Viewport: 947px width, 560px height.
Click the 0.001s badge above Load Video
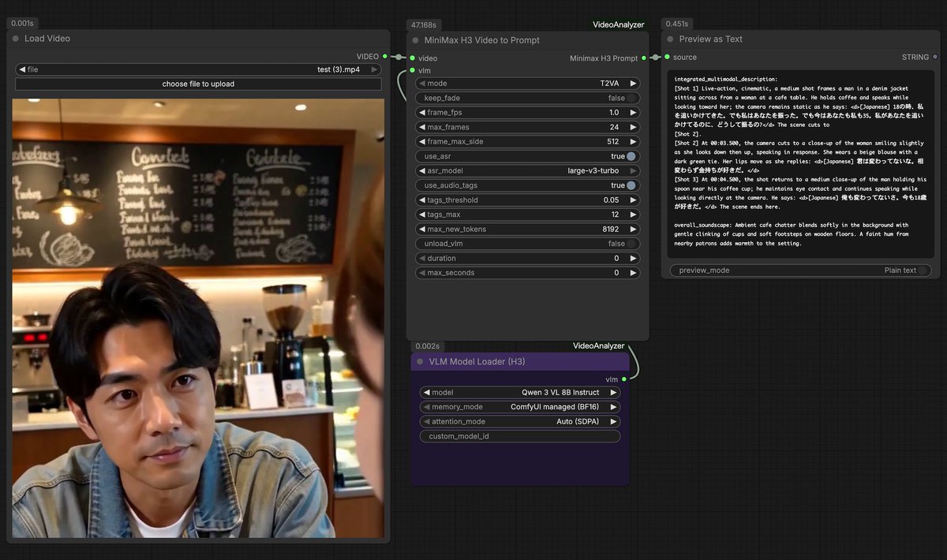[x=23, y=24]
